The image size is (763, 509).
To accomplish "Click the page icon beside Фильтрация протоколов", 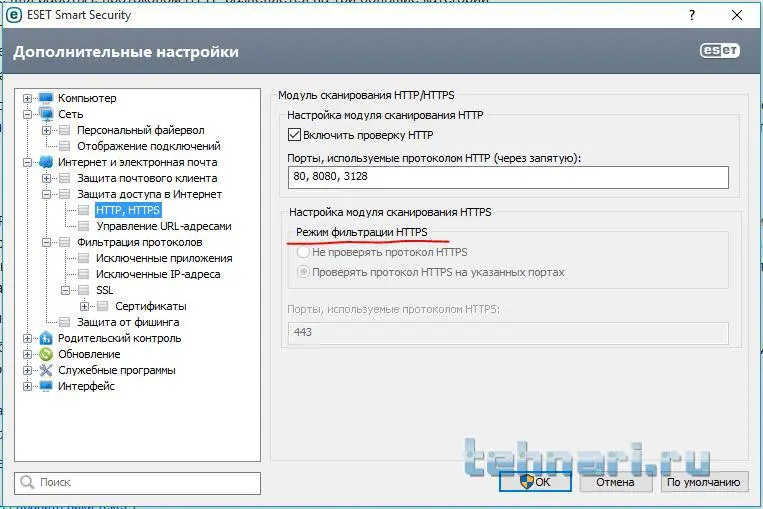I will point(65,242).
